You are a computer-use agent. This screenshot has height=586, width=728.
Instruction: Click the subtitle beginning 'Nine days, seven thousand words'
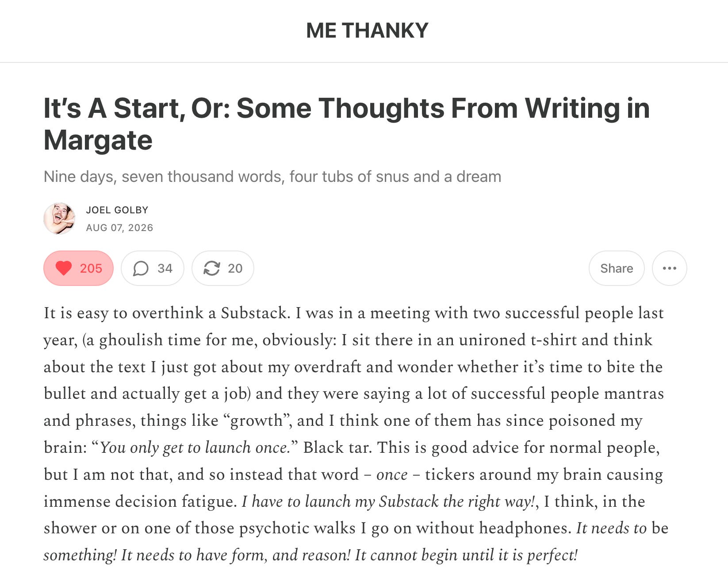(x=272, y=177)
